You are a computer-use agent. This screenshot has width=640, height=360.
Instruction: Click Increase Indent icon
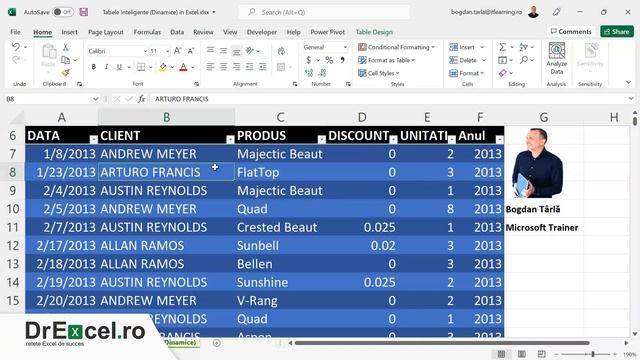coord(263,67)
